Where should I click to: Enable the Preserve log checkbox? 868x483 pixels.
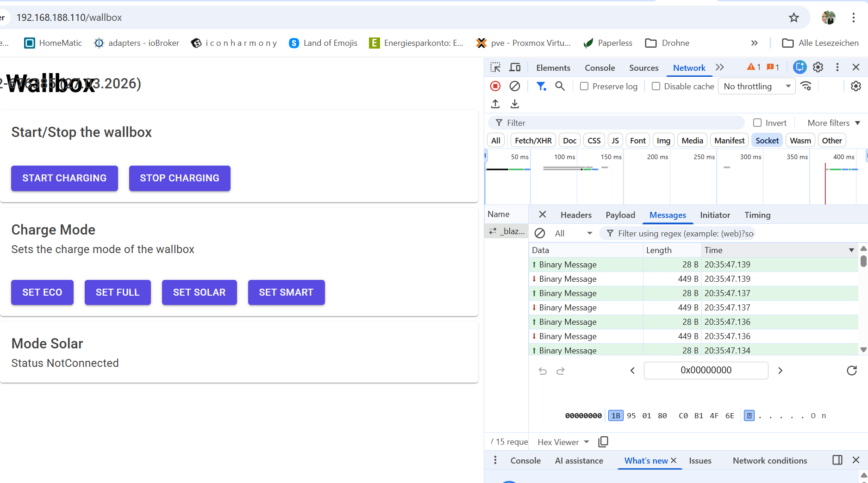click(x=584, y=86)
